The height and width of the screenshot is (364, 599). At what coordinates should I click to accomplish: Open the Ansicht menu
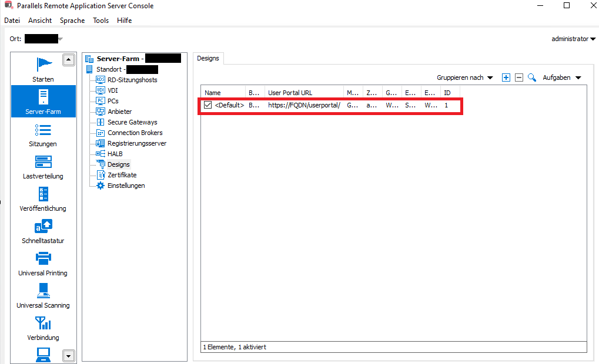tap(40, 20)
